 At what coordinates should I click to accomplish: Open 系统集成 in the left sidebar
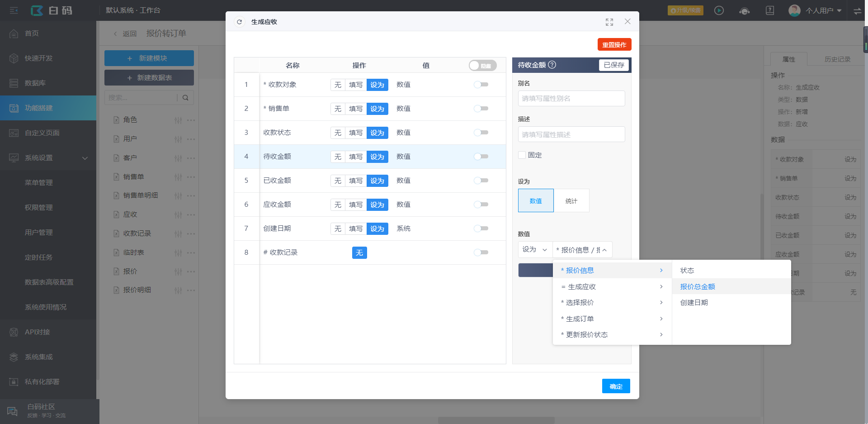(x=48, y=357)
